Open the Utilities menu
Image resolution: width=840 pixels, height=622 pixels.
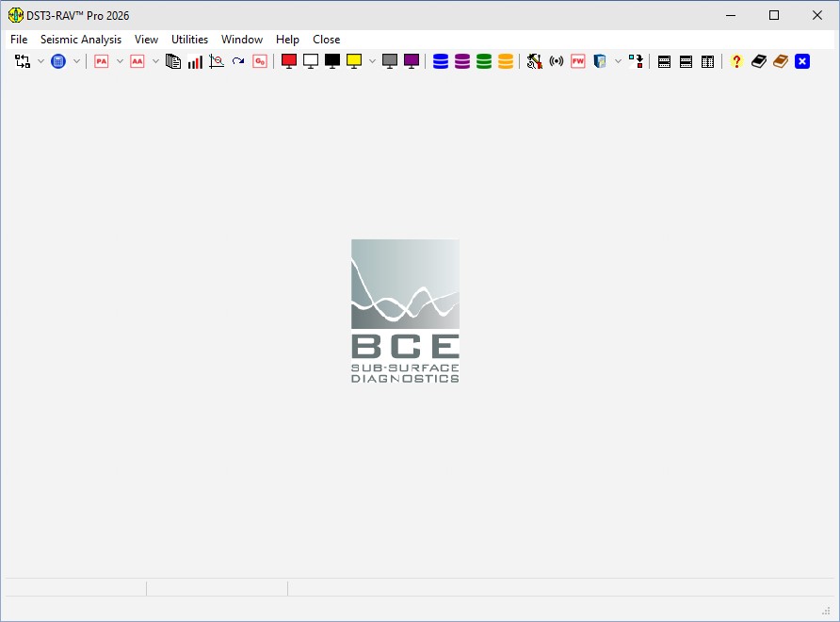[189, 40]
